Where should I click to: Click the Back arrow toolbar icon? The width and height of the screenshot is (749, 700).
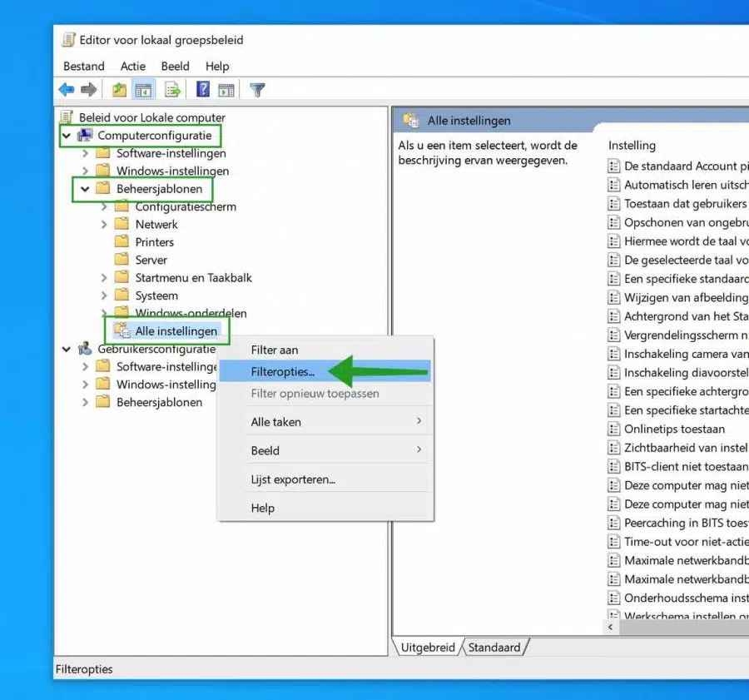67,89
